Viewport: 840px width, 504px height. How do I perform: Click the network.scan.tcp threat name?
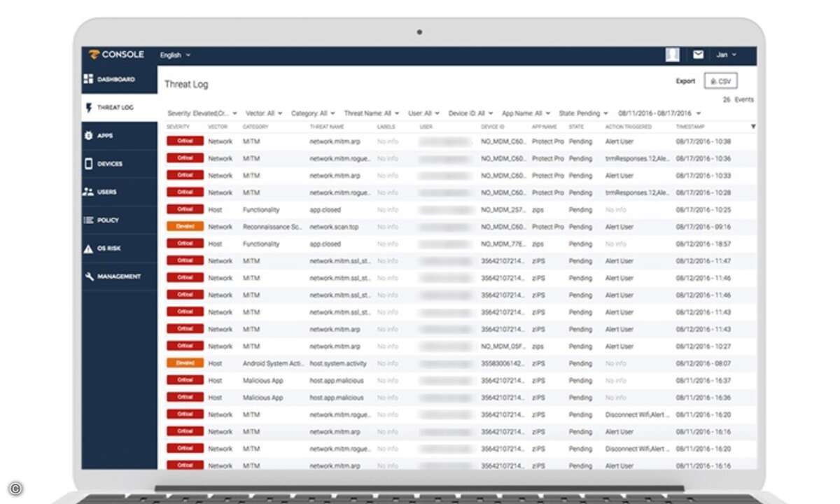335,227
